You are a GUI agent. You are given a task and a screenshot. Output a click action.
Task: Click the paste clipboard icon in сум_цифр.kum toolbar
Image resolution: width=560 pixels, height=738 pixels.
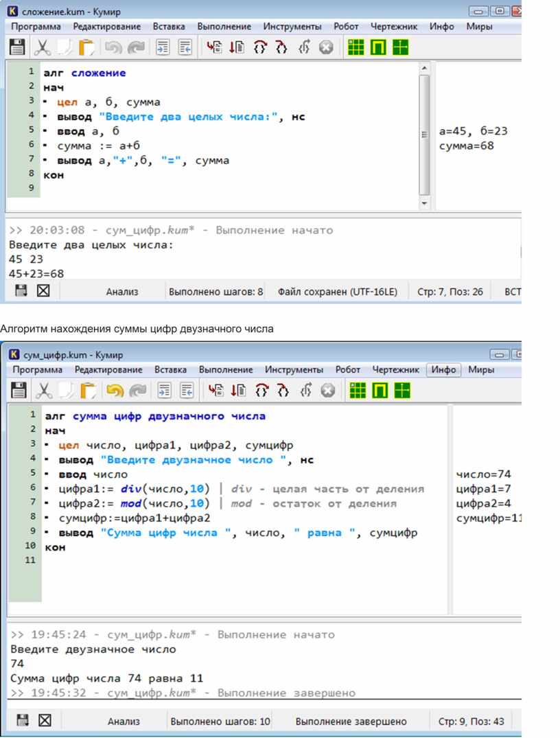click(88, 391)
